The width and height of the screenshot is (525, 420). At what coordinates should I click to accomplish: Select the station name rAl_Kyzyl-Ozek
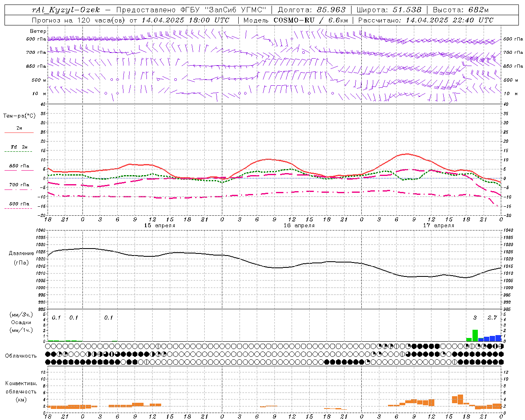[x=66, y=10]
